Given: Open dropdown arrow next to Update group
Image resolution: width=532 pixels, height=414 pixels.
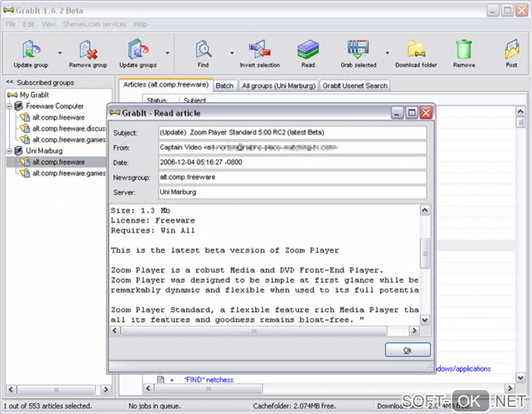Looking at the screenshot, I should 59,53.
